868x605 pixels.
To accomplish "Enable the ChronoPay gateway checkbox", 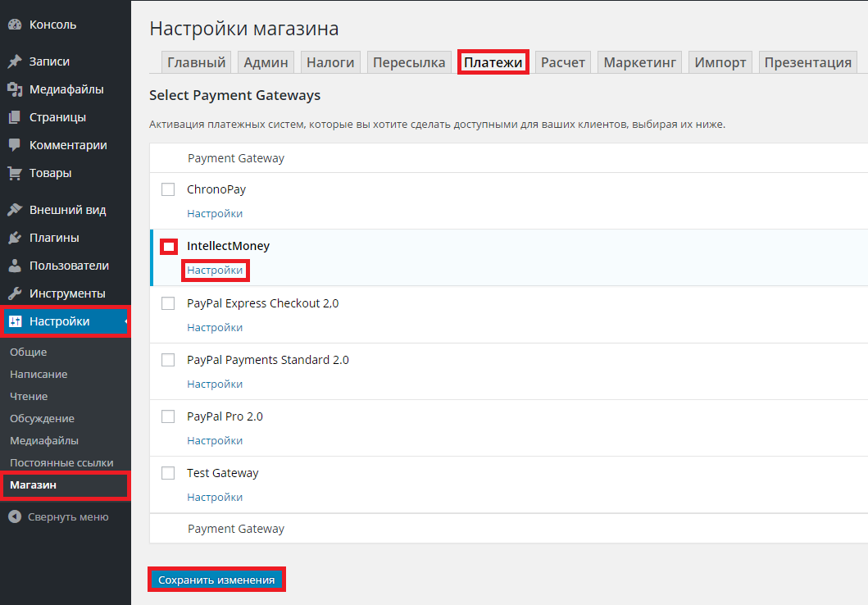I will (x=168, y=189).
